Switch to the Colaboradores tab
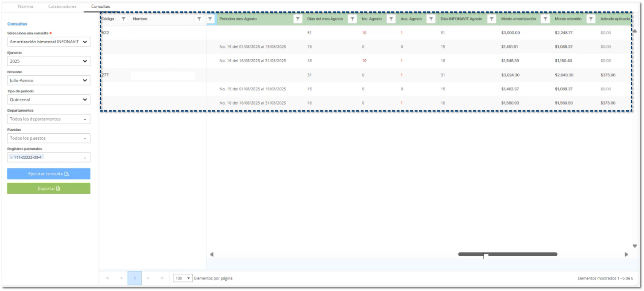644x291 pixels. tap(62, 7)
